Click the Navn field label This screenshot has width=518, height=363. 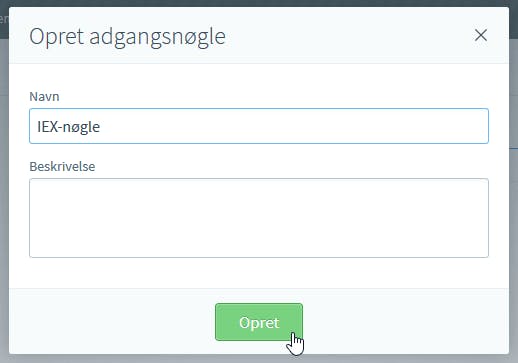tap(44, 97)
